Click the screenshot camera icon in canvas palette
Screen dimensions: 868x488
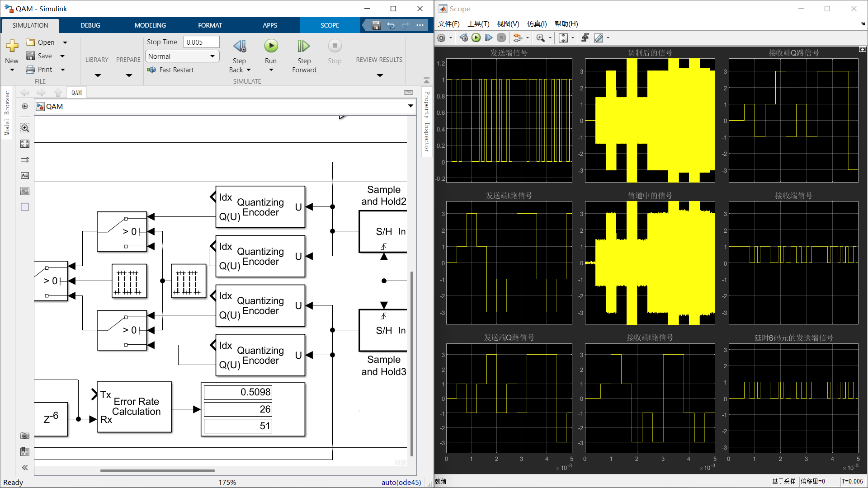[25, 436]
